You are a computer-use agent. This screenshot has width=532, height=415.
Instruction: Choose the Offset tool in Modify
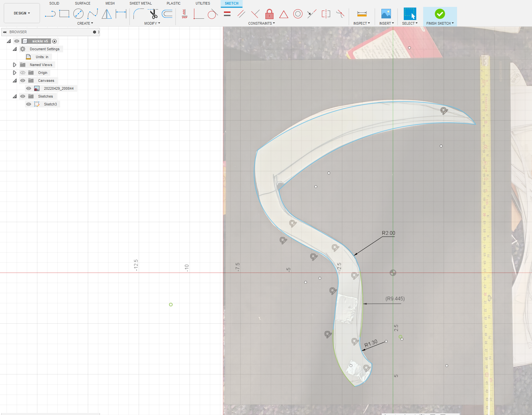(167, 14)
